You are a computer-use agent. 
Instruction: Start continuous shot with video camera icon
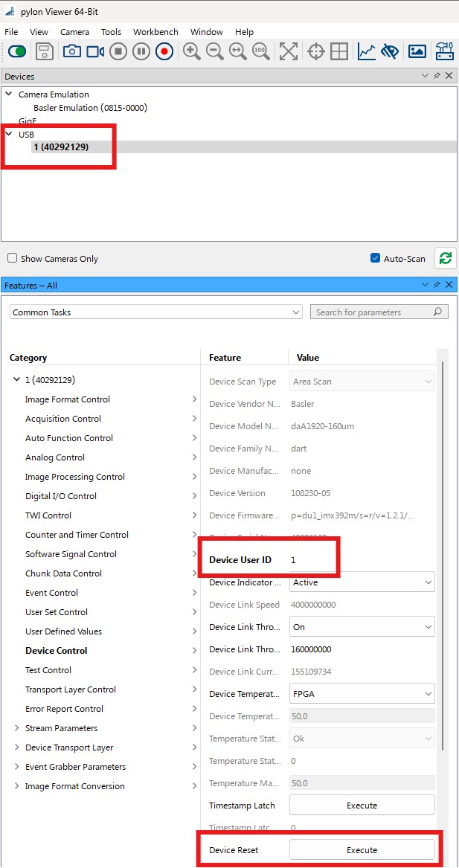95,52
